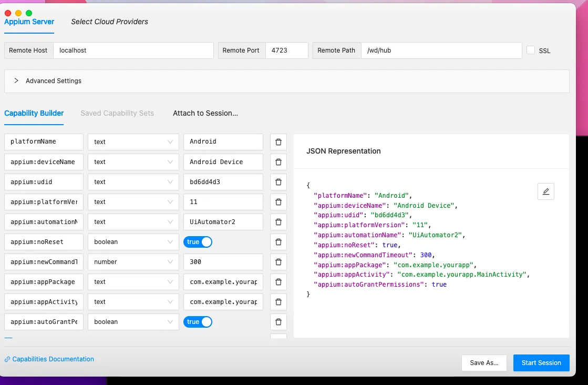Screen dimensions: 588x385
Task: Open type dropdown for appium:deviceName
Action: point(133,161)
